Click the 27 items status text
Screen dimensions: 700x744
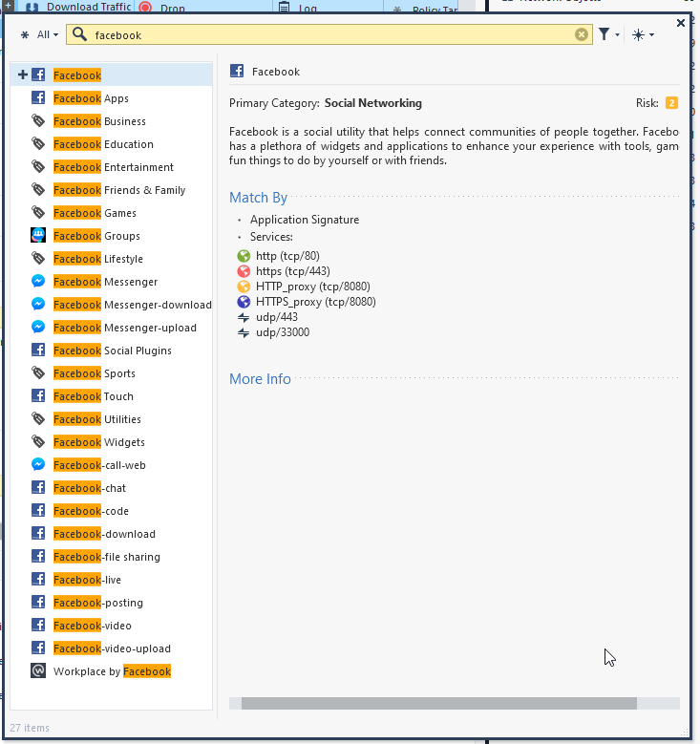click(30, 728)
